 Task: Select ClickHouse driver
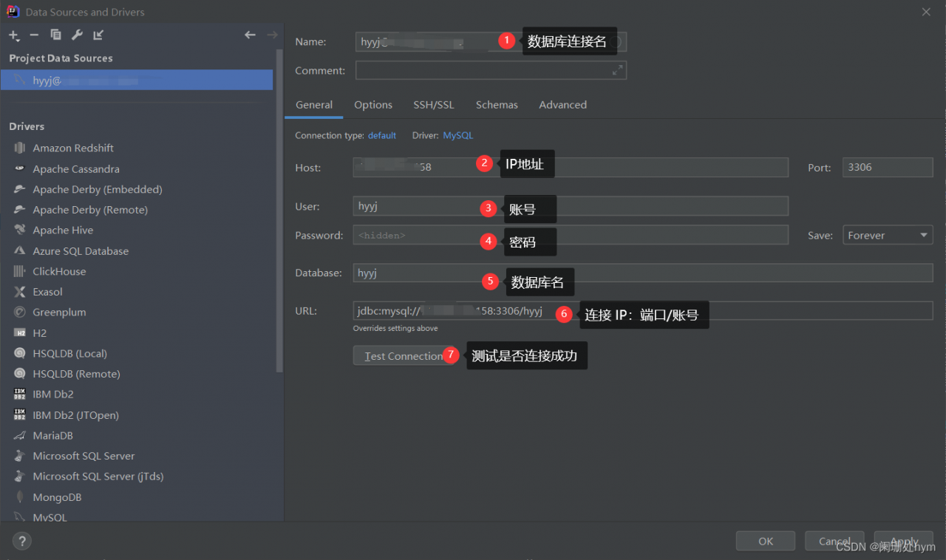(58, 272)
